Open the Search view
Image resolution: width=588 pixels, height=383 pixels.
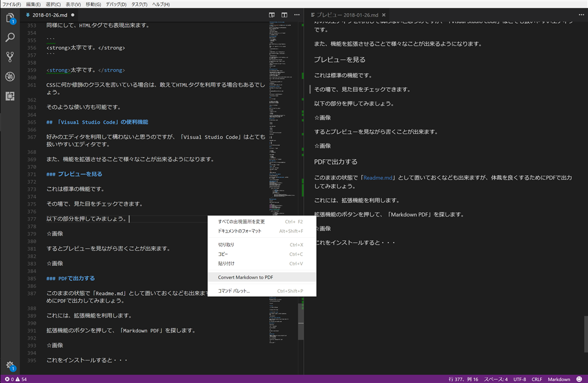point(9,37)
